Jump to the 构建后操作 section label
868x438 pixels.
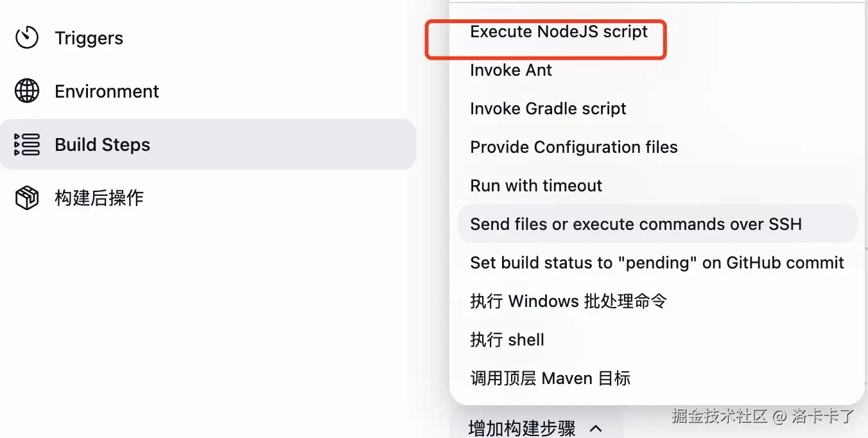pos(99,198)
